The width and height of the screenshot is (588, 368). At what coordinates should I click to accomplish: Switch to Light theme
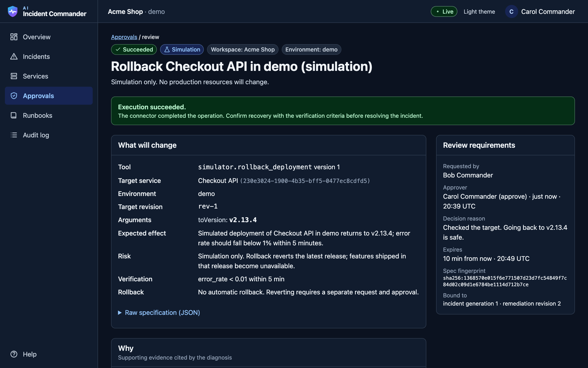pyautogui.click(x=479, y=11)
